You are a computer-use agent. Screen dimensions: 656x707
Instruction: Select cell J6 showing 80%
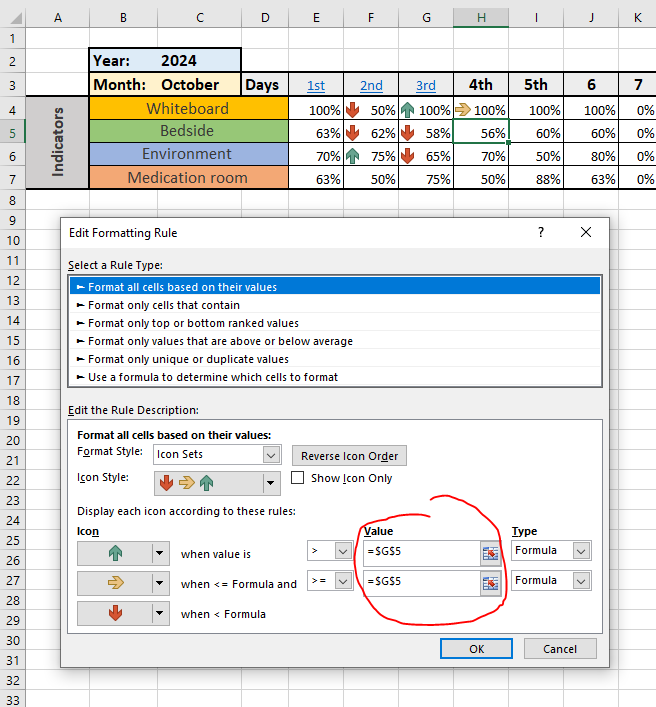591,155
